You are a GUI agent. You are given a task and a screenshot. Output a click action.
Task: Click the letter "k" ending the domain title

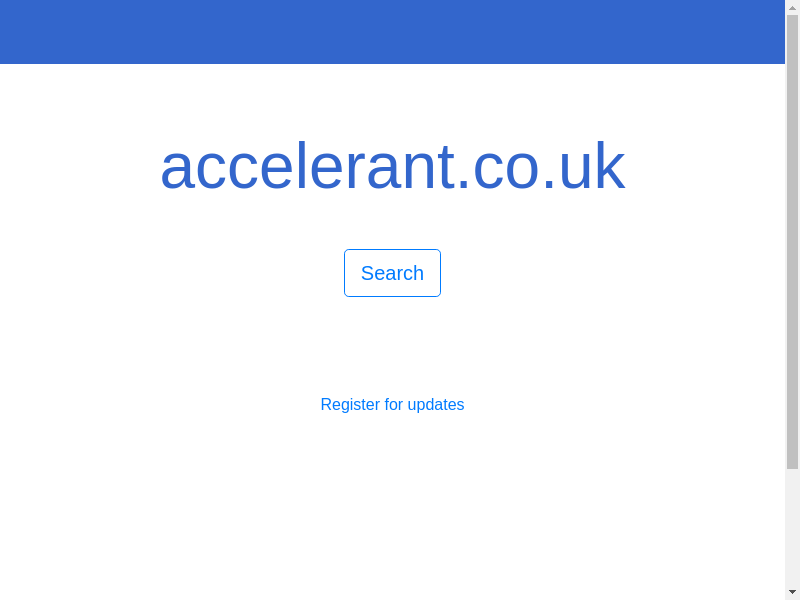(x=612, y=166)
